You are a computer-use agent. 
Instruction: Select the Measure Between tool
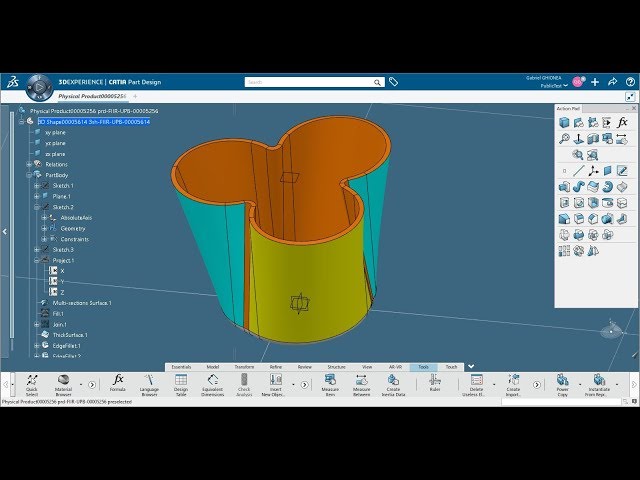[362, 384]
